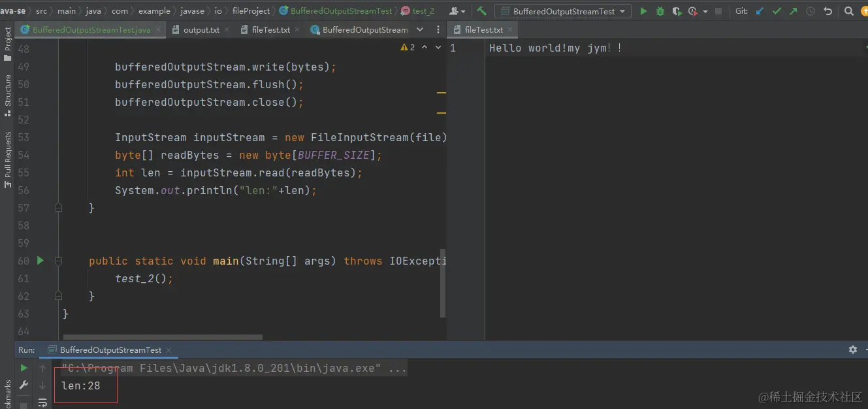868x409 pixels.
Task: Click 'Hello world!my jym!！' text in fileTest.txt
Action: click(x=556, y=48)
